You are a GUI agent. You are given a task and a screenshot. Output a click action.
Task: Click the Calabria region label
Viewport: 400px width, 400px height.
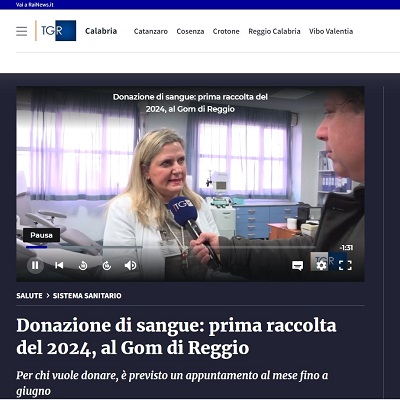(101, 31)
